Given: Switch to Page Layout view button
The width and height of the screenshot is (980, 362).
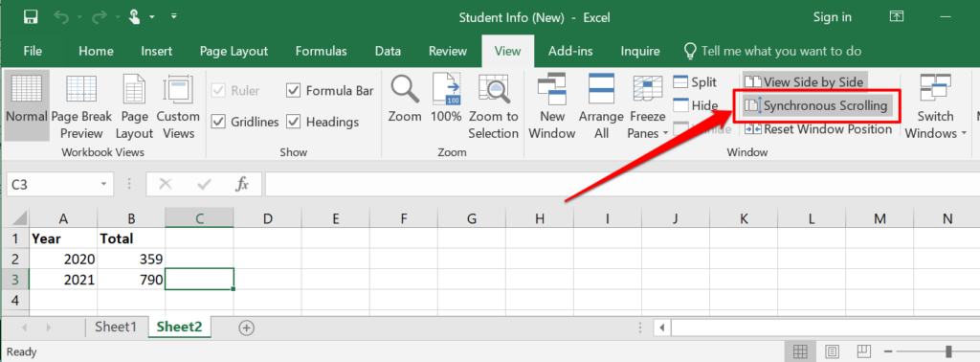Looking at the screenshot, I should pos(134,106).
